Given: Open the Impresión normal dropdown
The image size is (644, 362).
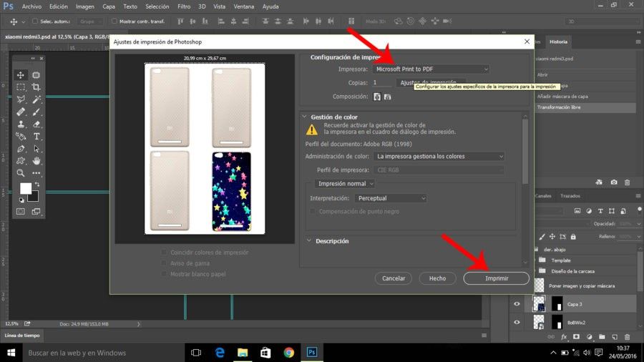Looking at the screenshot, I should pyautogui.click(x=345, y=183).
